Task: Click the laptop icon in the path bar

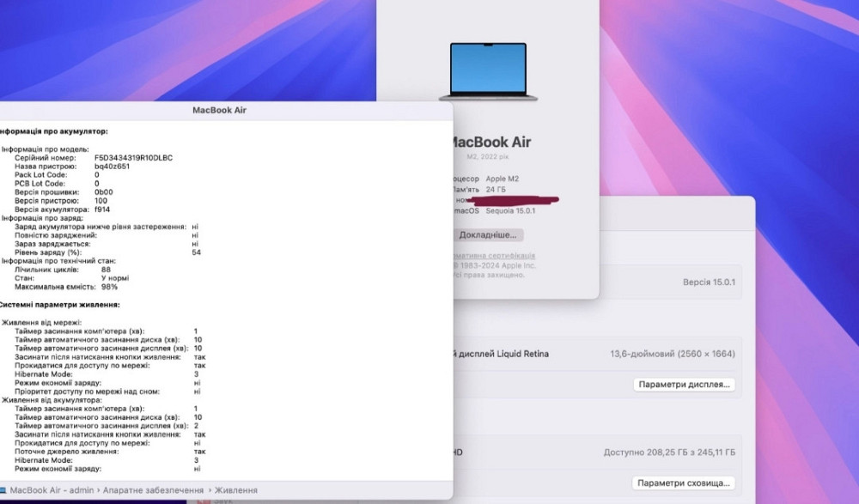Action: pyautogui.click(x=3, y=490)
